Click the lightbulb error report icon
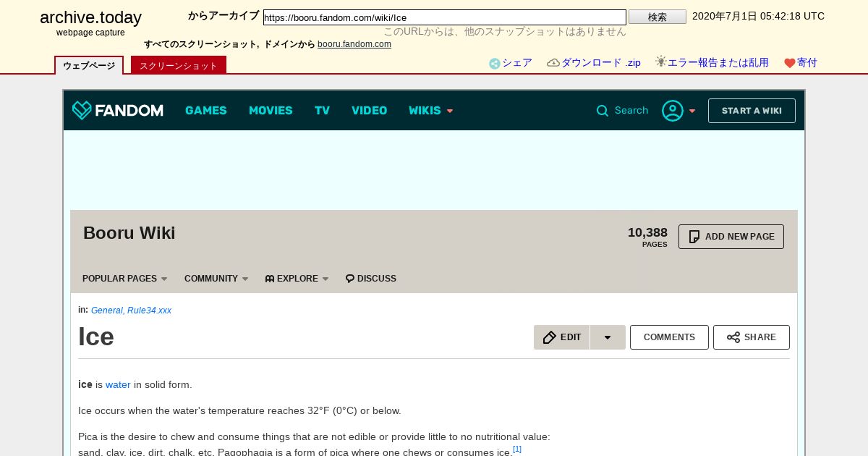The height and width of the screenshot is (456, 868). tap(660, 62)
